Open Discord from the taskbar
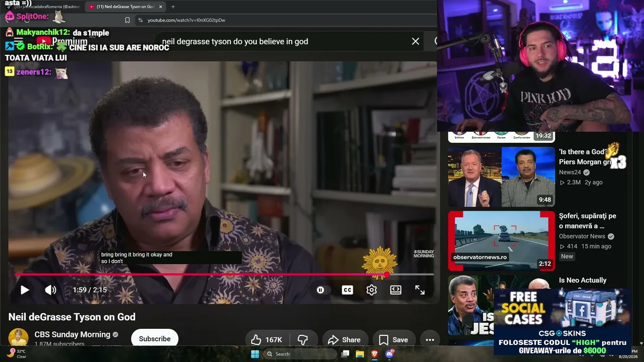Screen dimensions: 644x362 point(389,354)
